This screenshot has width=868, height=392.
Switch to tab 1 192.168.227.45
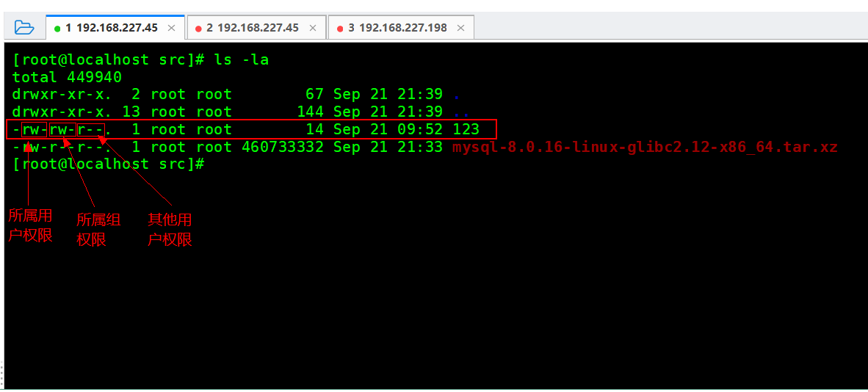tap(115, 28)
